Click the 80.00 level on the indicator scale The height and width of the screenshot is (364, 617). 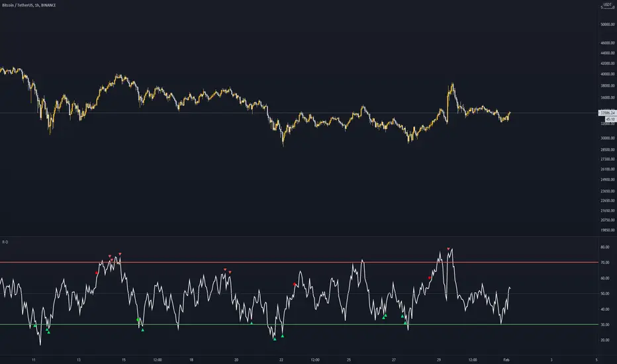(x=604, y=247)
